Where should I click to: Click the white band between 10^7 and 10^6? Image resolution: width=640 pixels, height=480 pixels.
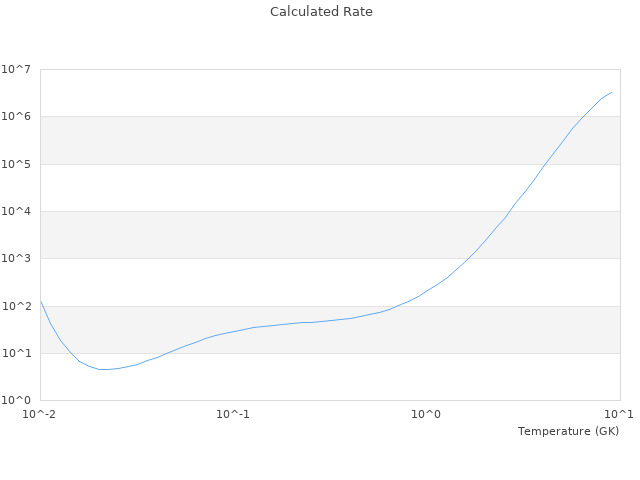coord(250,93)
